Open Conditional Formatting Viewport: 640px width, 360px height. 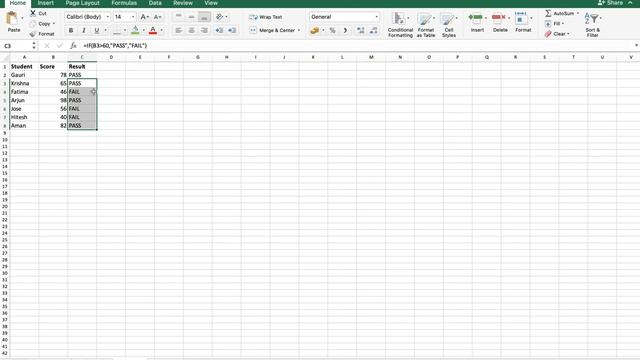tap(400, 24)
